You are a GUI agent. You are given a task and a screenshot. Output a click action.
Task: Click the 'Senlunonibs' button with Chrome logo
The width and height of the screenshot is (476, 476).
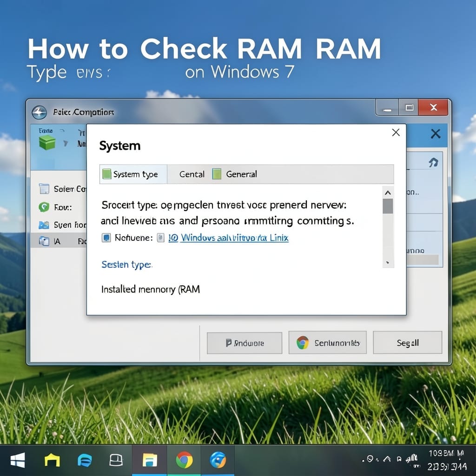[328, 343]
